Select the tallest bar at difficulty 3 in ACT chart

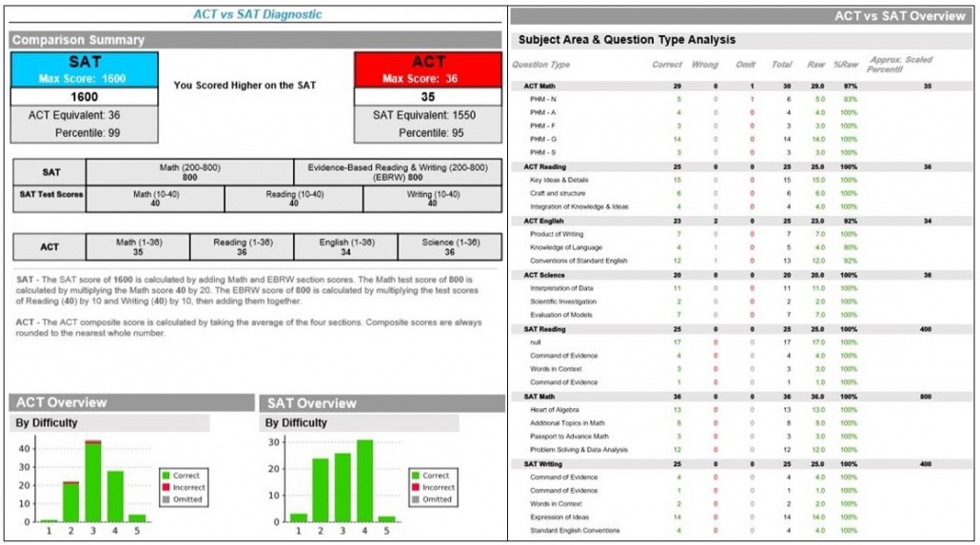tap(93, 481)
